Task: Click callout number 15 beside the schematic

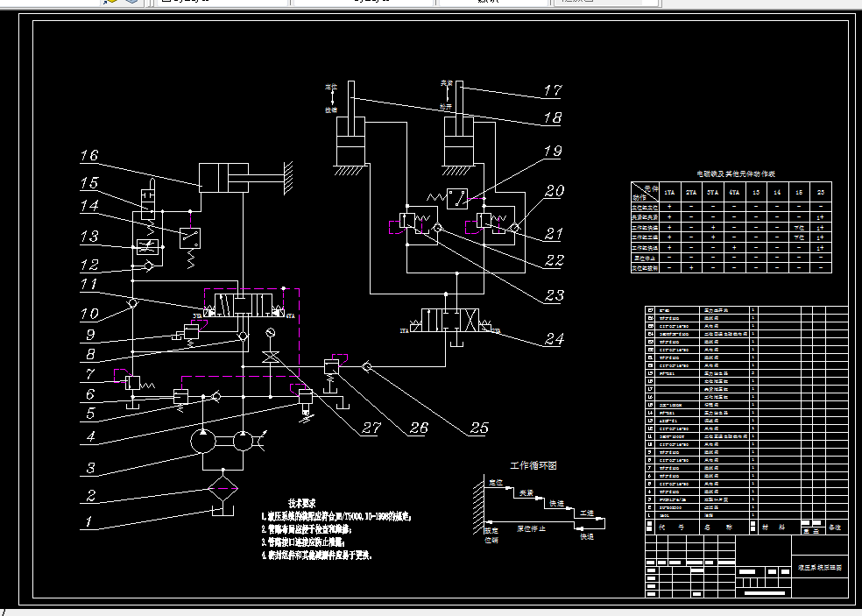Action: [x=89, y=182]
